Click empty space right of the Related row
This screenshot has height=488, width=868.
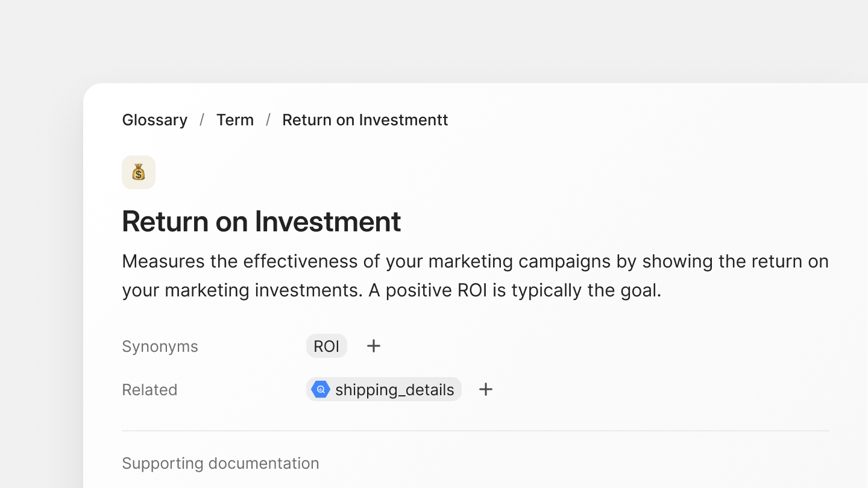click(663, 390)
